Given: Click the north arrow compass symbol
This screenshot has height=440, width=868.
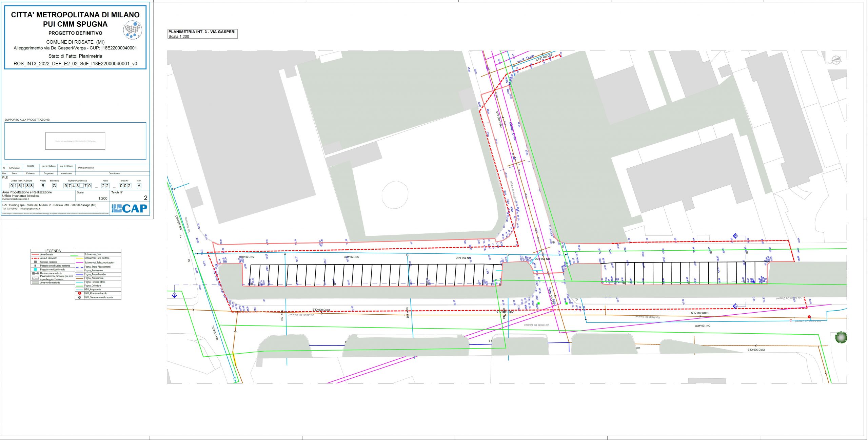Looking at the screenshot, I should coord(836,60).
